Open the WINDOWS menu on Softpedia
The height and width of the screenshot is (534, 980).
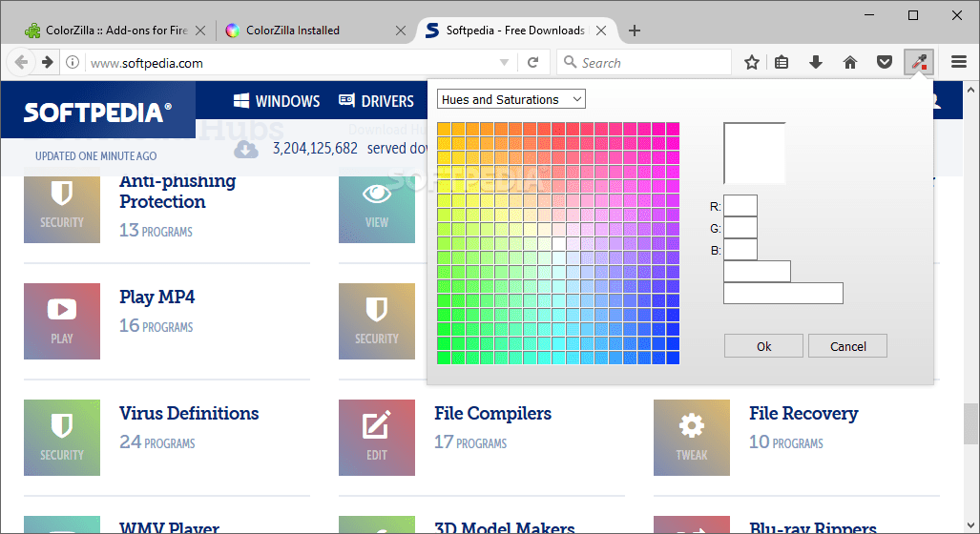276,101
